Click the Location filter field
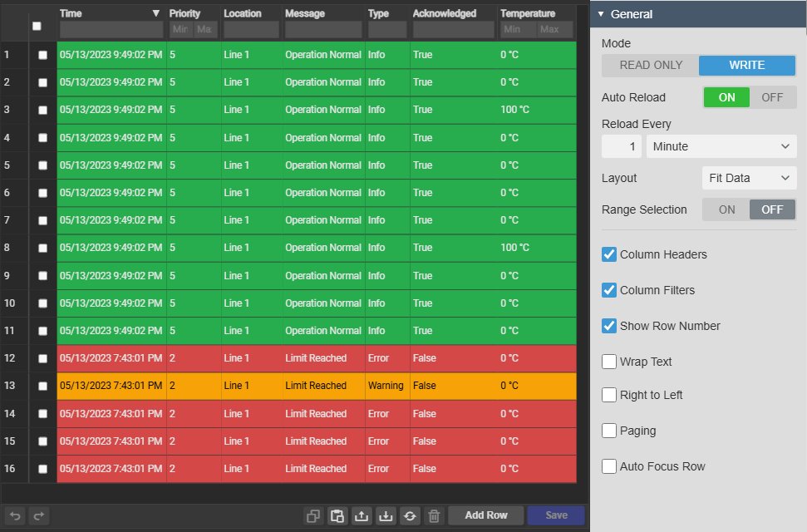Viewport: 807px width, 532px height. tap(251, 29)
